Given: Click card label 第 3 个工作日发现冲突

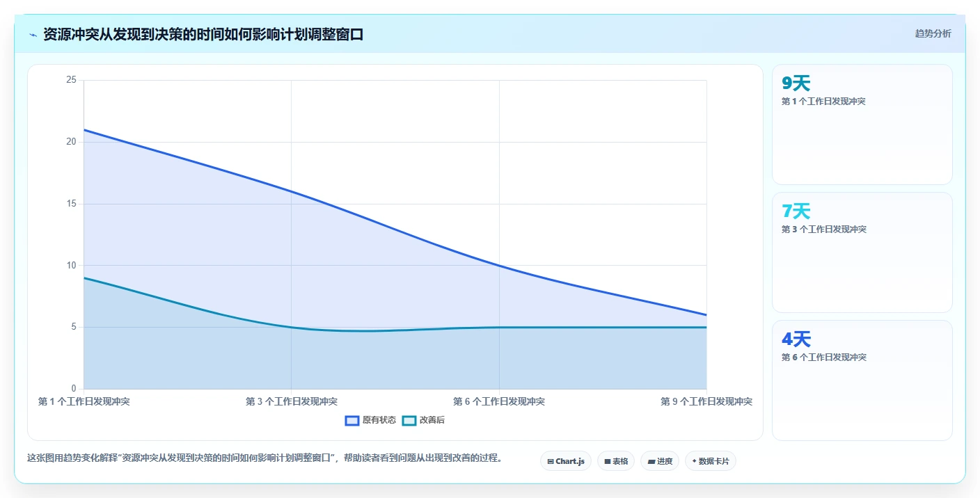Looking at the screenshot, I should [823, 230].
